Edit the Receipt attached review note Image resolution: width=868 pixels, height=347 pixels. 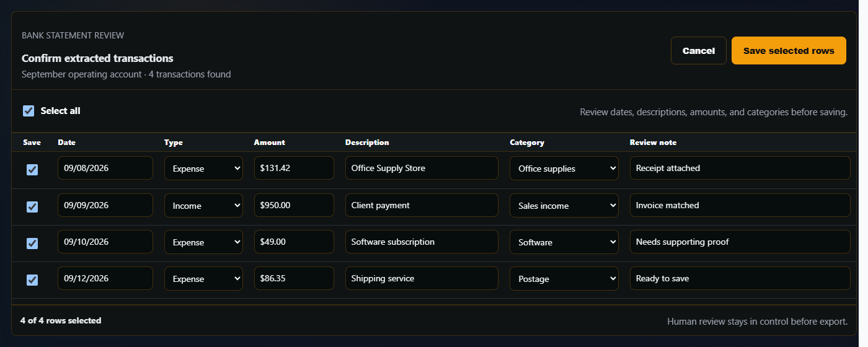pos(740,168)
